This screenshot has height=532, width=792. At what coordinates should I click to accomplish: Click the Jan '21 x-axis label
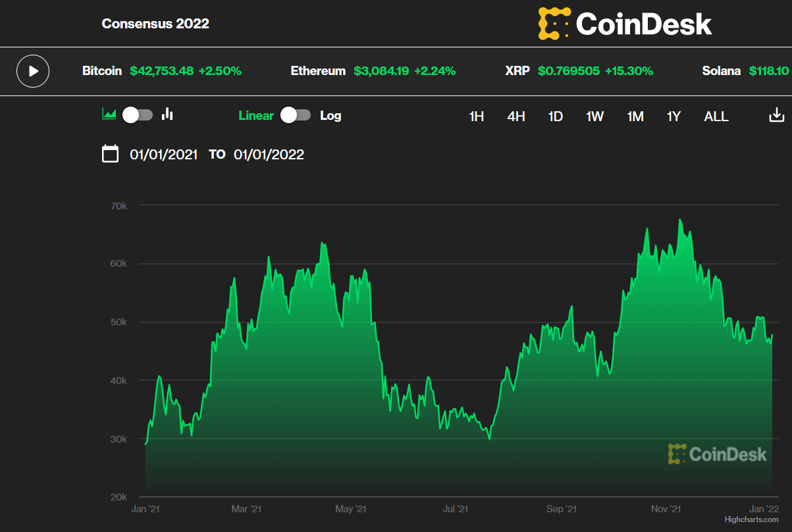tap(145, 509)
